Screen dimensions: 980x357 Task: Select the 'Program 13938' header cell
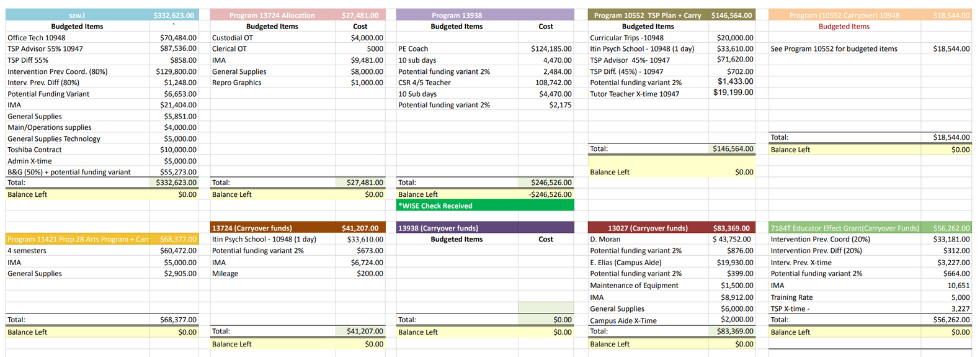(x=457, y=15)
